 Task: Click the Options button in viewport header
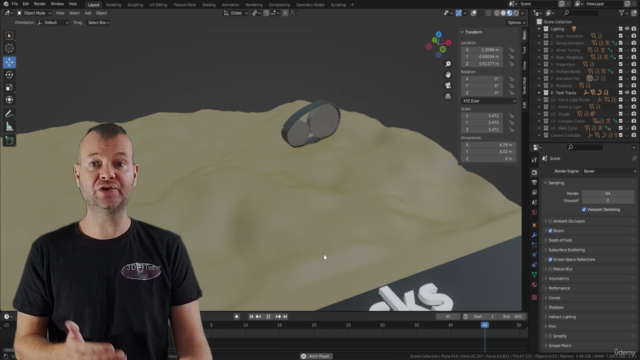click(516, 23)
